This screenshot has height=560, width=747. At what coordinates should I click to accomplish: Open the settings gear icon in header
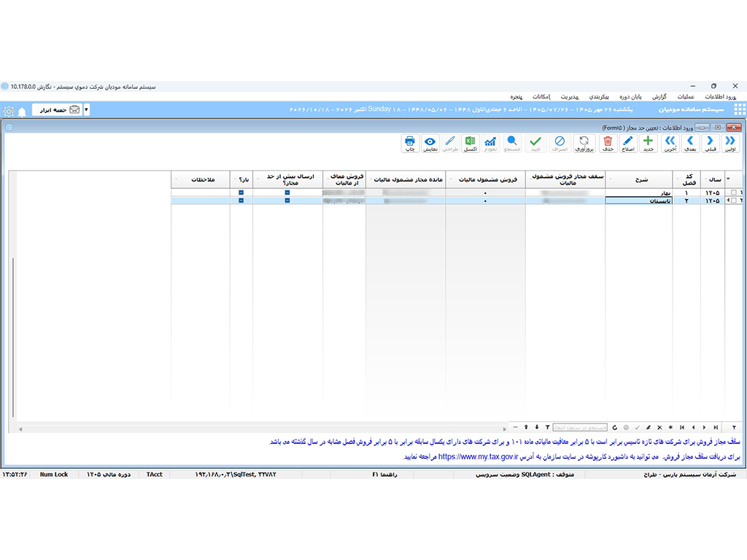pyautogui.click(x=9, y=112)
